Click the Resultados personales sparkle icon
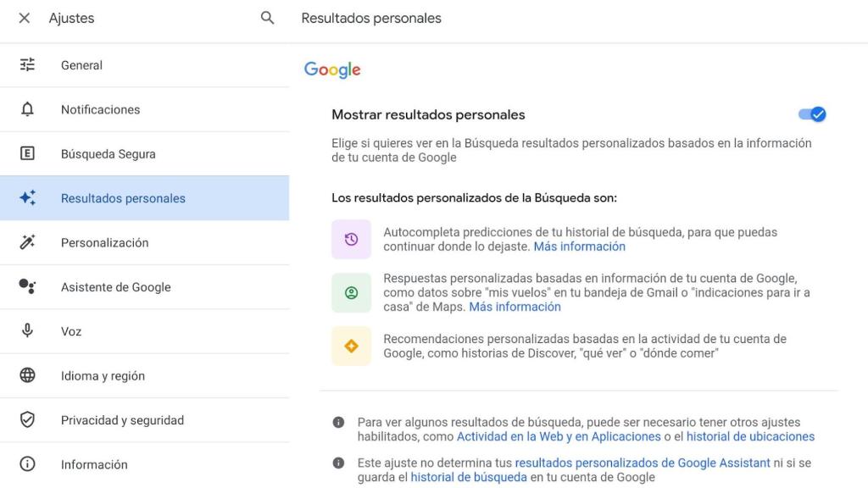 point(27,197)
